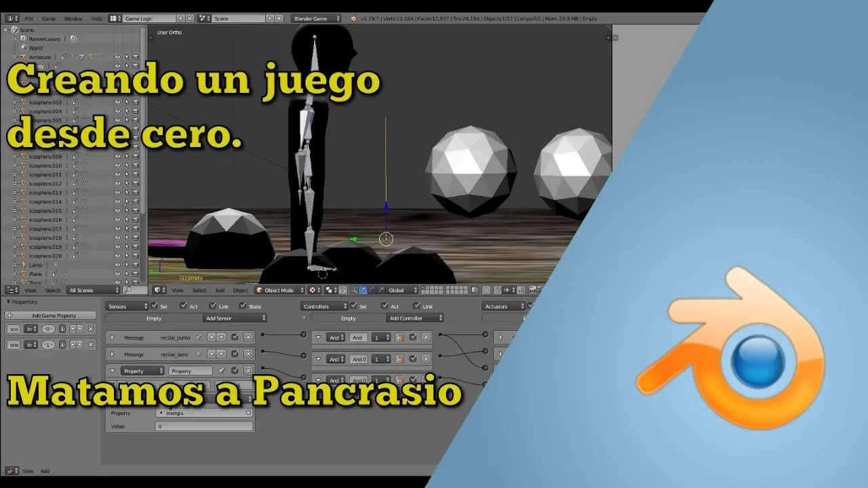Click the Icosphere.015 mesh icon
Viewport: 868px width, 488px height.
point(24,211)
